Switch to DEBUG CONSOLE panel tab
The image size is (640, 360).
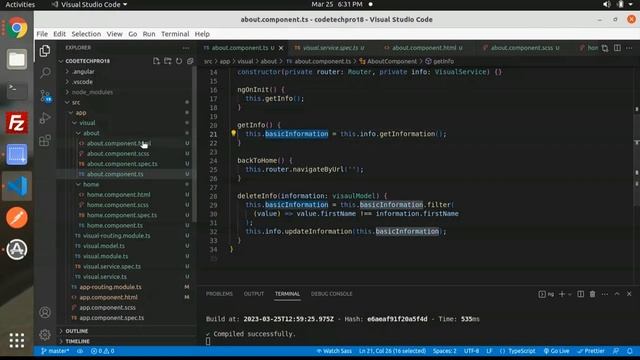click(331, 294)
